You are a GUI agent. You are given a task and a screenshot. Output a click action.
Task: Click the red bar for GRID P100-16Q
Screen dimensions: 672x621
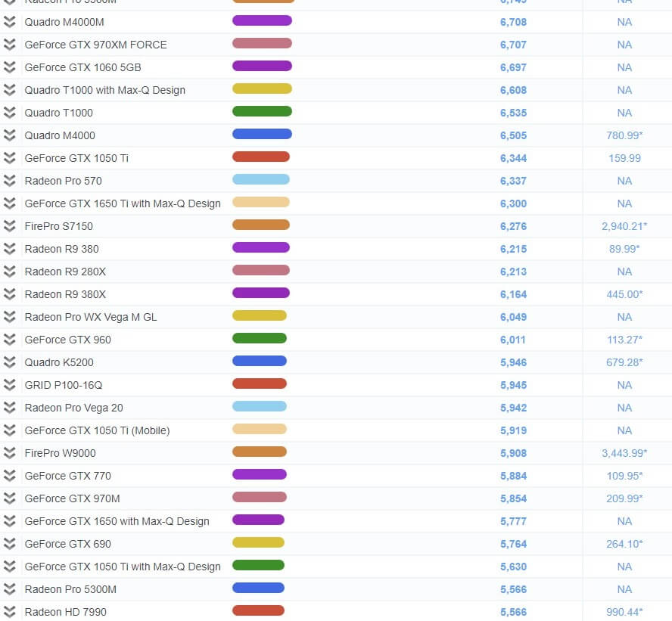(260, 383)
